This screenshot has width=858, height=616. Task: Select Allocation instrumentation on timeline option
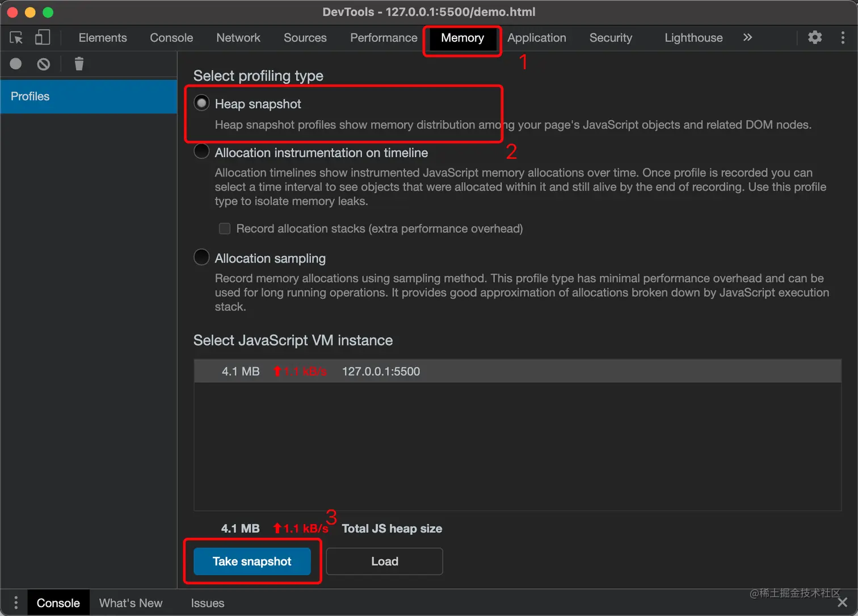coord(201,151)
